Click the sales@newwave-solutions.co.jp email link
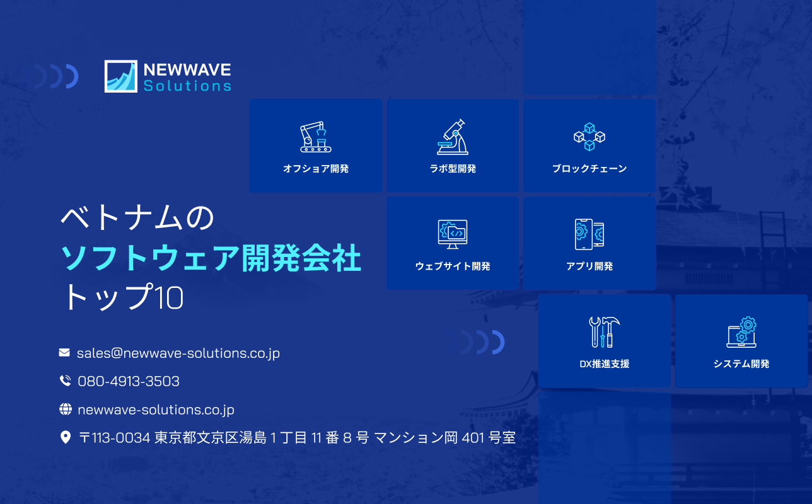This screenshot has width=812, height=504. pyautogui.click(x=178, y=353)
